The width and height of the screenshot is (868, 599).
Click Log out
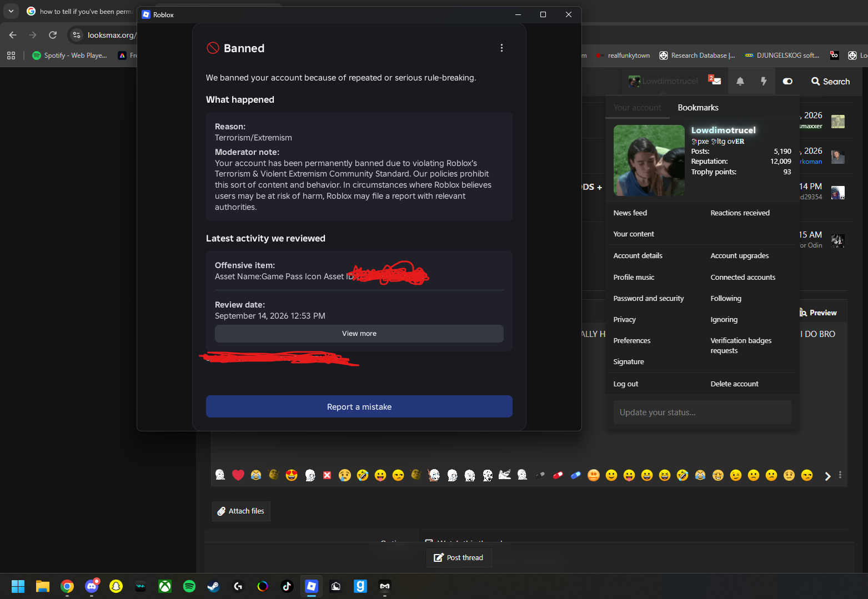(625, 384)
